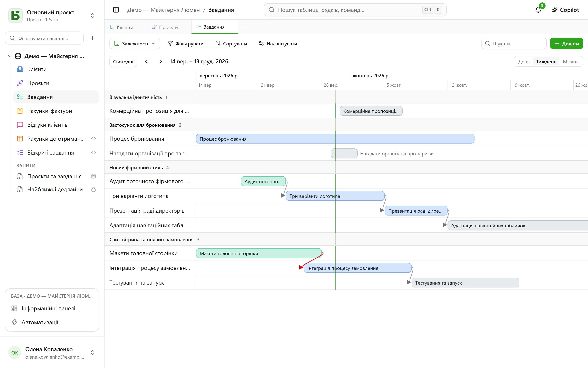The width and height of the screenshot is (588, 368).
Task: Switch to the Клієнти tab
Action: (x=125, y=27)
